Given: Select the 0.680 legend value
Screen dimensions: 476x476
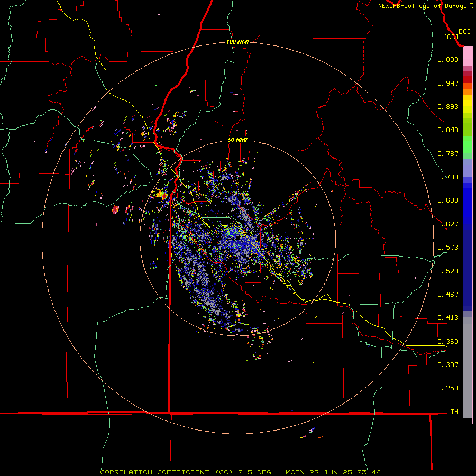Looking at the screenshot, I should (448, 200).
